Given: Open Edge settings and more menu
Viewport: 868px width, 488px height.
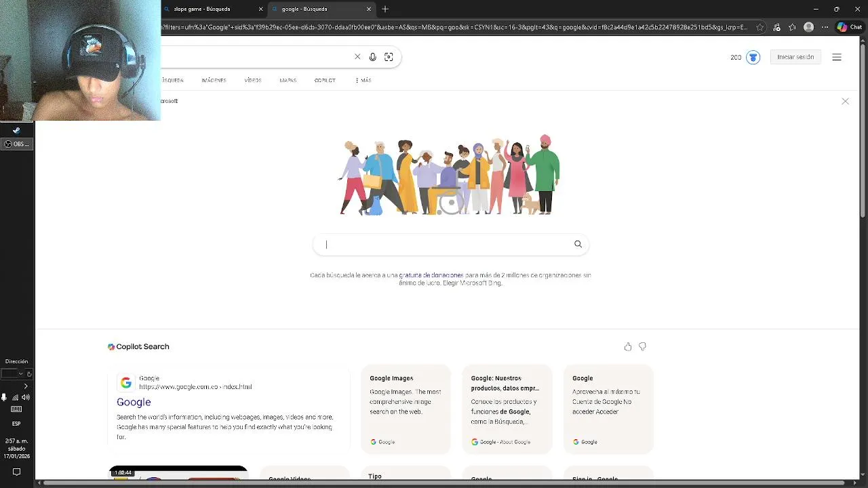Looking at the screenshot, I should [825, 27].
